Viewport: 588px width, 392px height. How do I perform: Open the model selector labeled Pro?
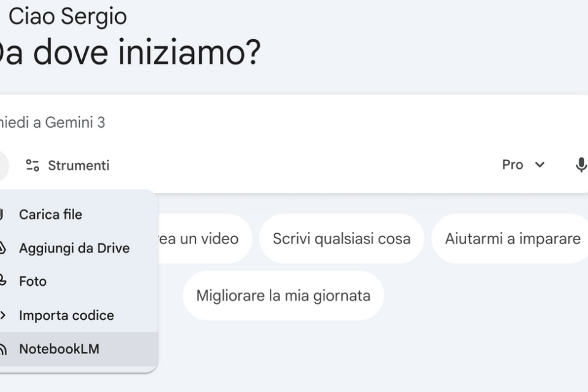tap(513, 165)
